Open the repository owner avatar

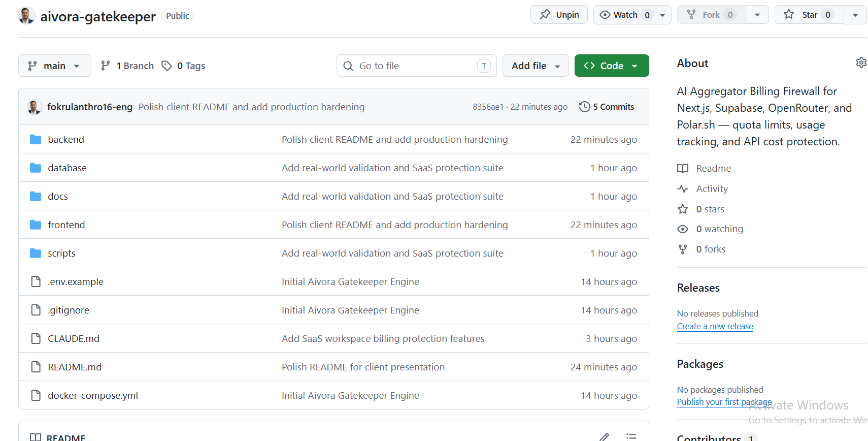pos(26,16)
